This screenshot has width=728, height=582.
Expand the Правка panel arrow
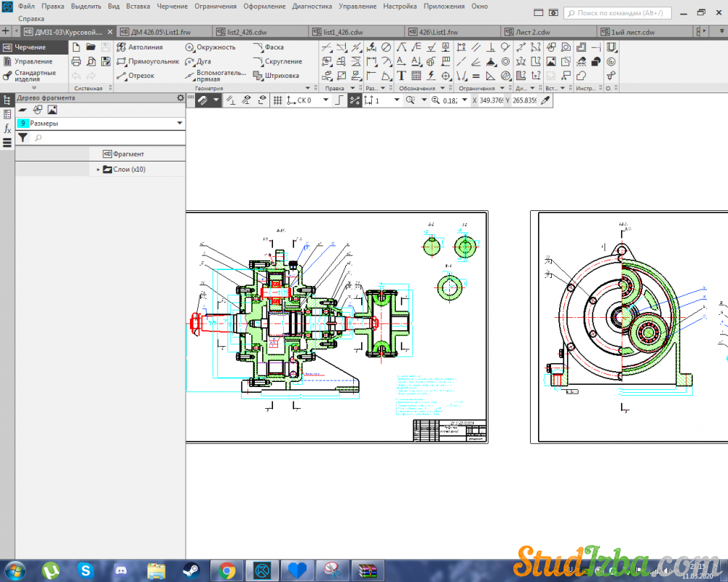tap(352, 88)
